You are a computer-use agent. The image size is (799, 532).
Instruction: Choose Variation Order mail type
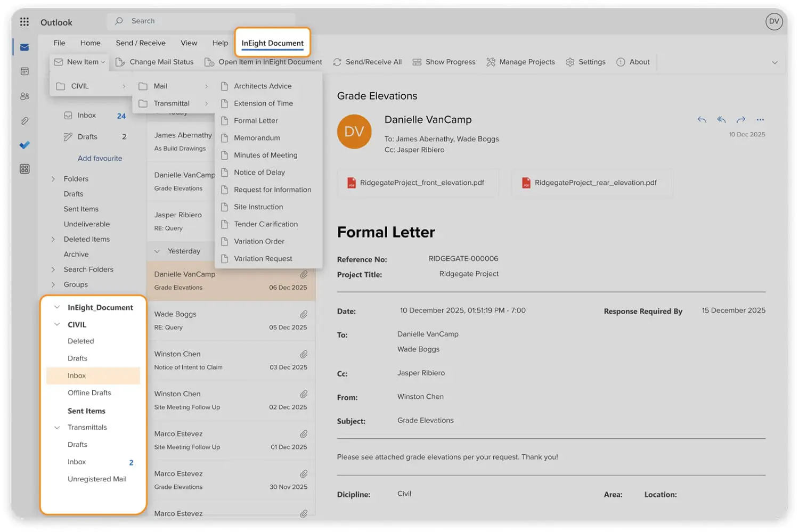pyautogui.click(x=268, y=241)
